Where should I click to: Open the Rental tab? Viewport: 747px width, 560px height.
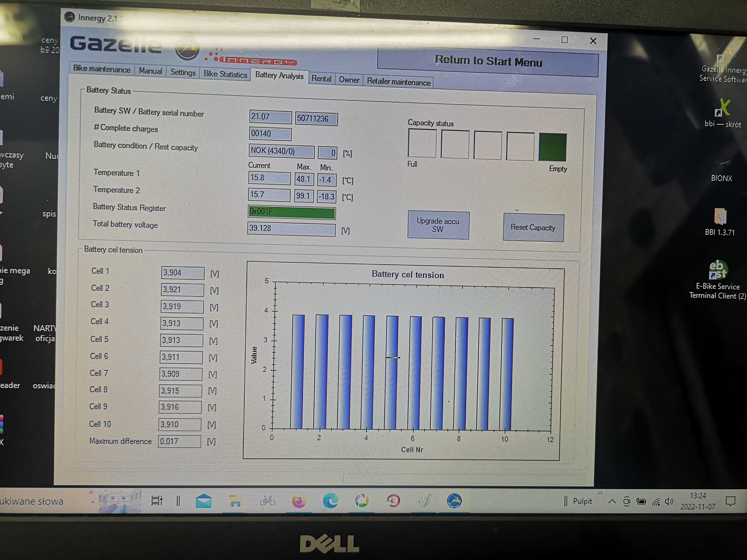(x=321, y=79)
